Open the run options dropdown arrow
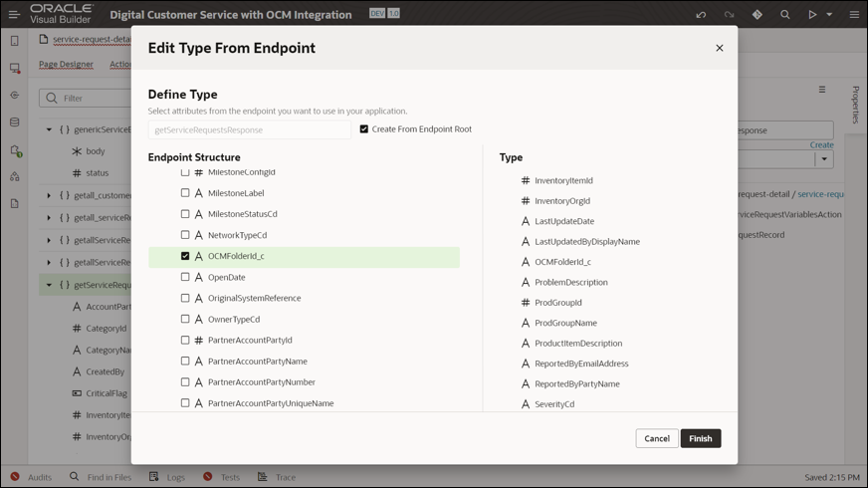The width and height of the screenshot is (868, 488). 829,15
